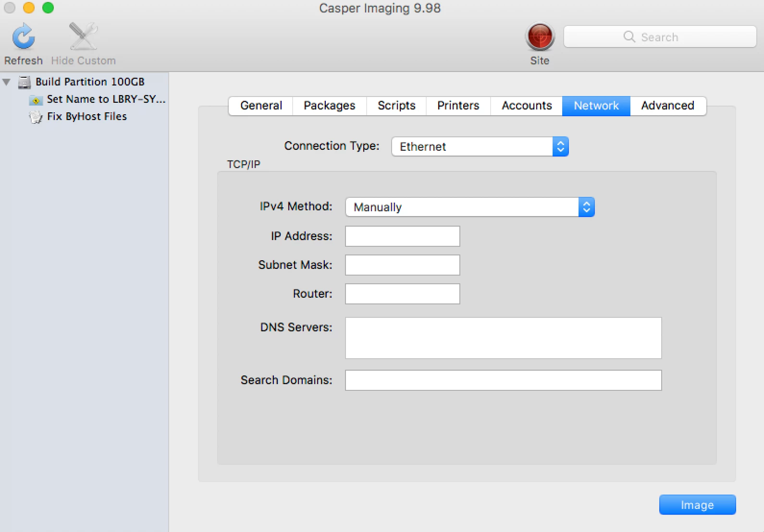Image resolution: width=764 pixels, height=532 pixels.
Task: Click the DNS Servers text area
Action: click(x=504, y=338)
